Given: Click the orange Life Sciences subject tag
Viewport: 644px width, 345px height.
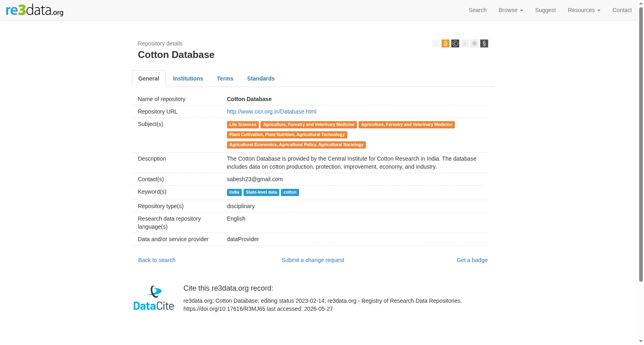Looking at the screenshot, I should 243,125.
